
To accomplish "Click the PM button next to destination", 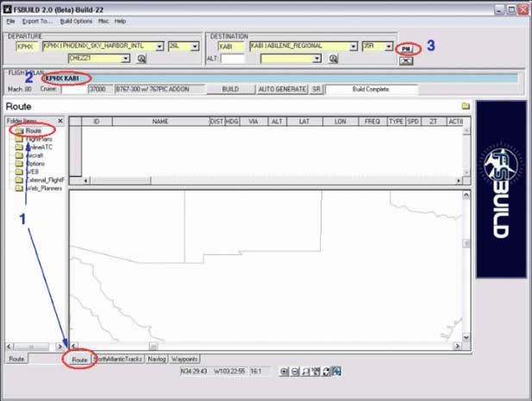I will [x=406, y=49].
